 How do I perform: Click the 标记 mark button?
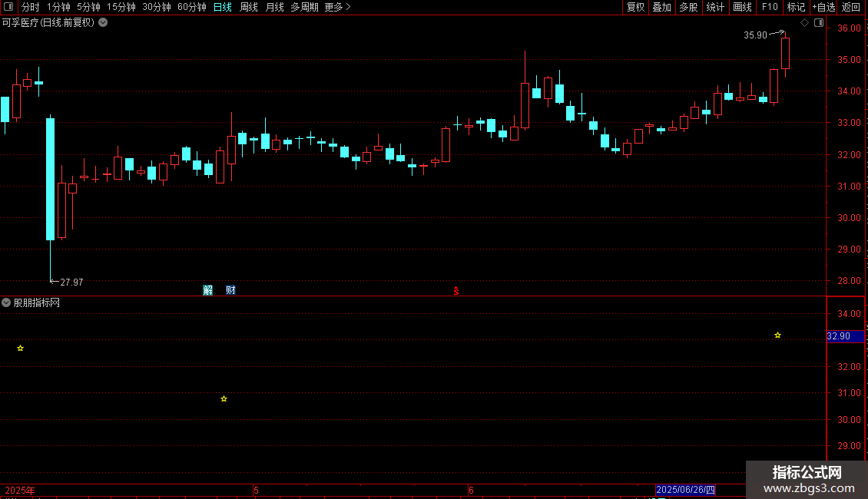point(796,7)
